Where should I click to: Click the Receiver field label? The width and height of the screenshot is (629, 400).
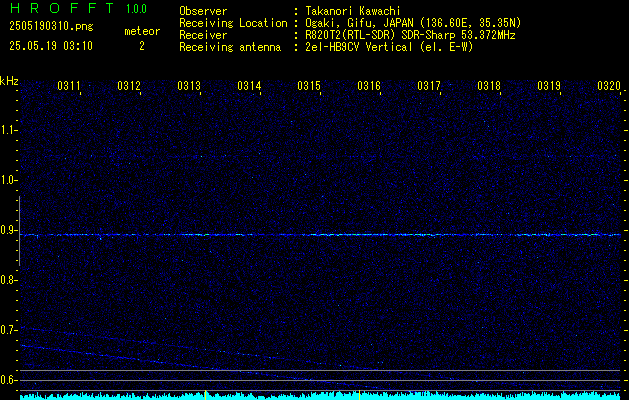pyautogui.click(x=203, y=35)
